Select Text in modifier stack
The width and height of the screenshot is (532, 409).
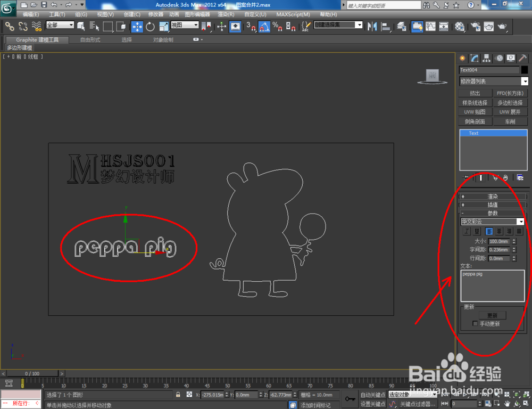click(493, 133)
